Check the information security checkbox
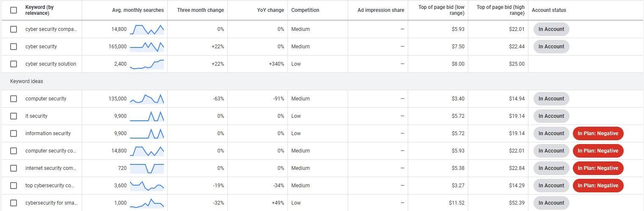644x211 pixels. pos(14,133)
